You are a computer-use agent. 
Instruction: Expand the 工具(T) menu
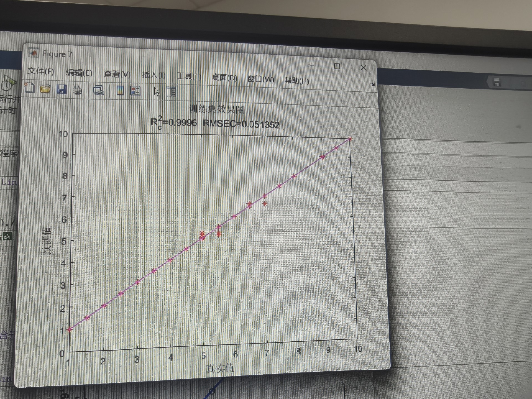(189, 76)
